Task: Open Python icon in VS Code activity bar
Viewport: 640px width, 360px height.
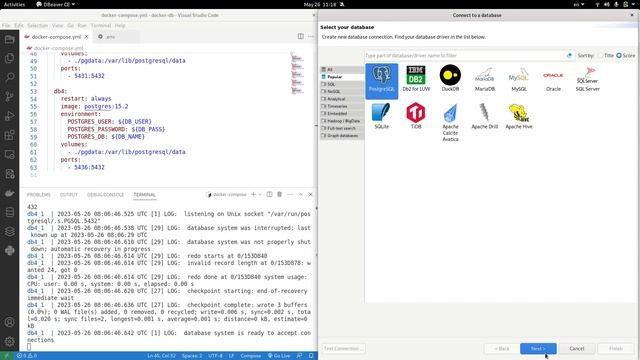Action: 9,251
